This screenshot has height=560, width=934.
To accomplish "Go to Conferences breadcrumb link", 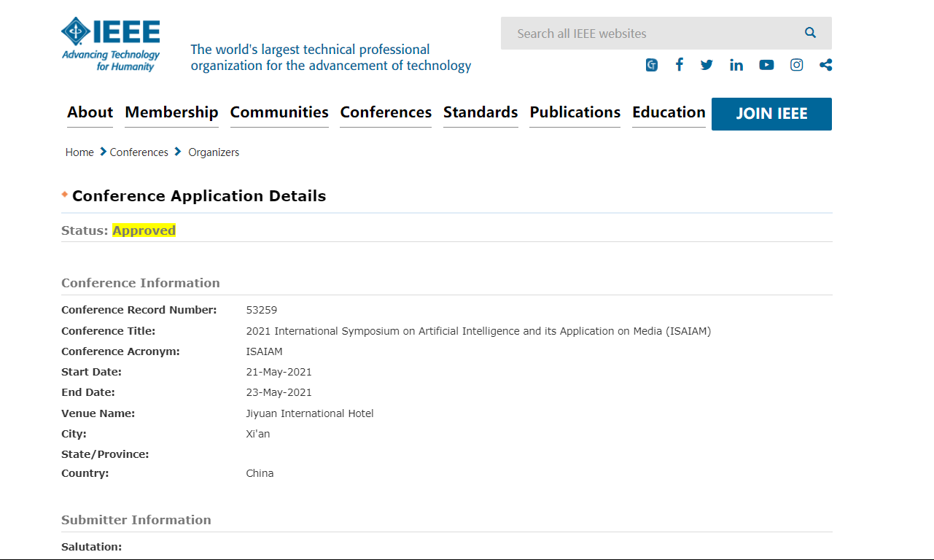I will coord(139,152).
